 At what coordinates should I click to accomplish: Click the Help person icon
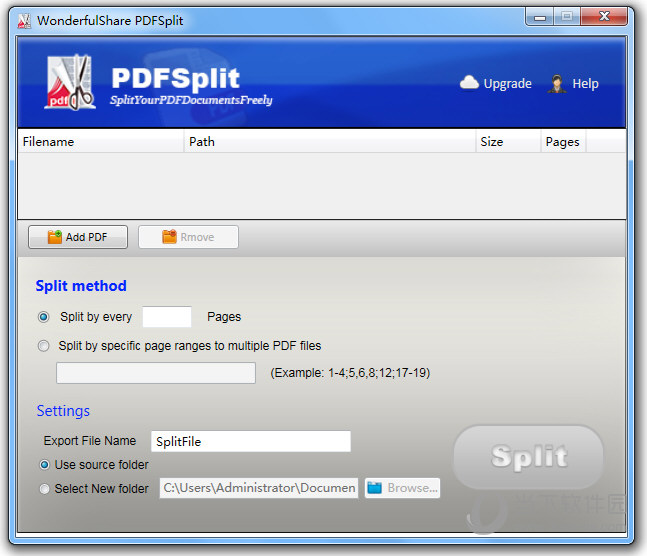[x=557, y=84]
